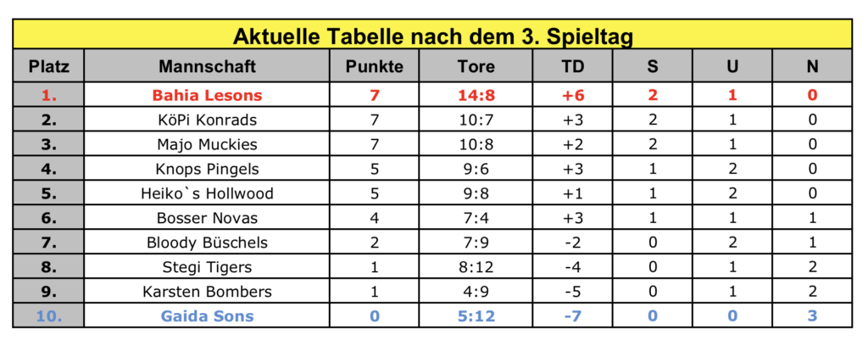Image resolution: width=868 pixels, height=346 pixels.
Task: Click the Heiko`s Hollwood team cell
Action: pyautogui.click(x=207, y=193)
